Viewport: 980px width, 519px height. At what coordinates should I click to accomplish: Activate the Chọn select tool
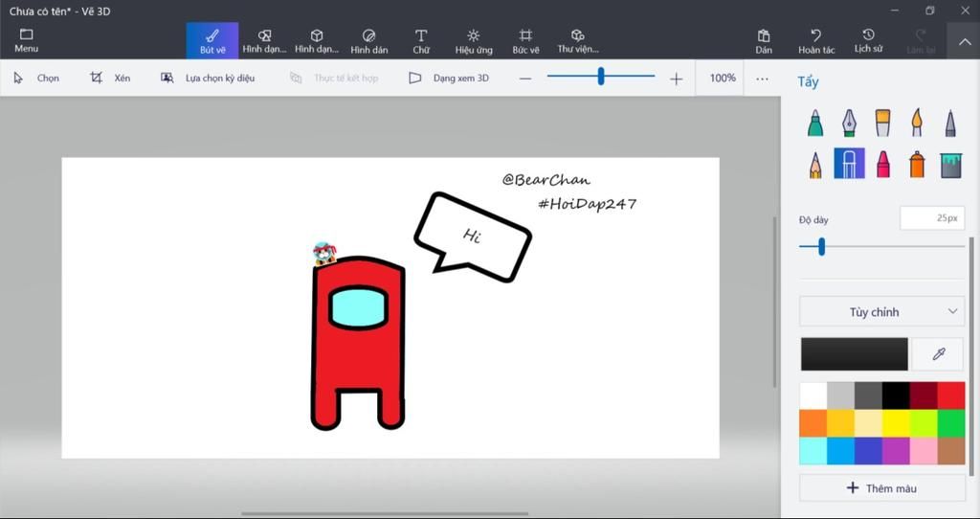click(36, 79)
